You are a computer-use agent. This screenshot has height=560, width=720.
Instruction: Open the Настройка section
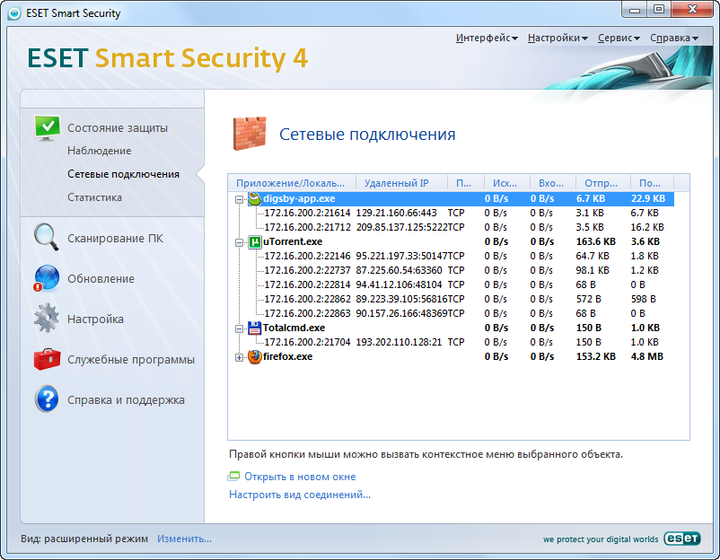(95, 319)
